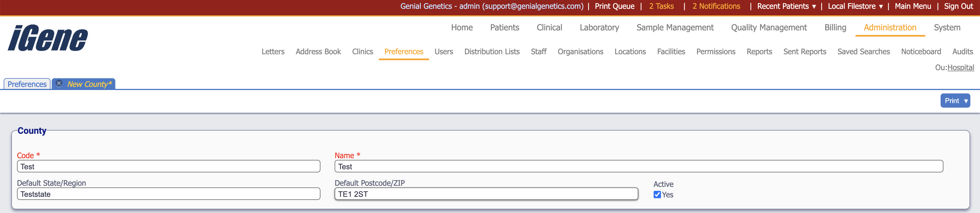
Task: Click the iGene logo
Action: 48,38
